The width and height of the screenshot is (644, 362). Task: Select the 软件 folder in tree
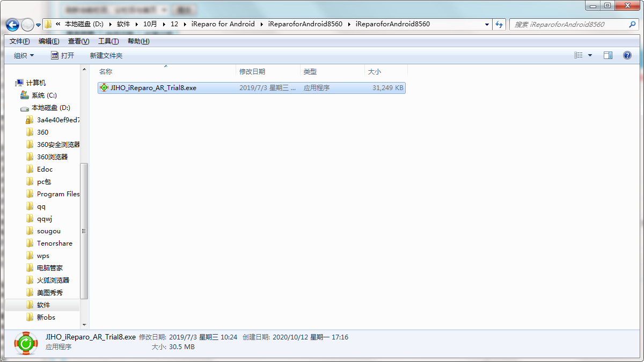click(43, 305)
